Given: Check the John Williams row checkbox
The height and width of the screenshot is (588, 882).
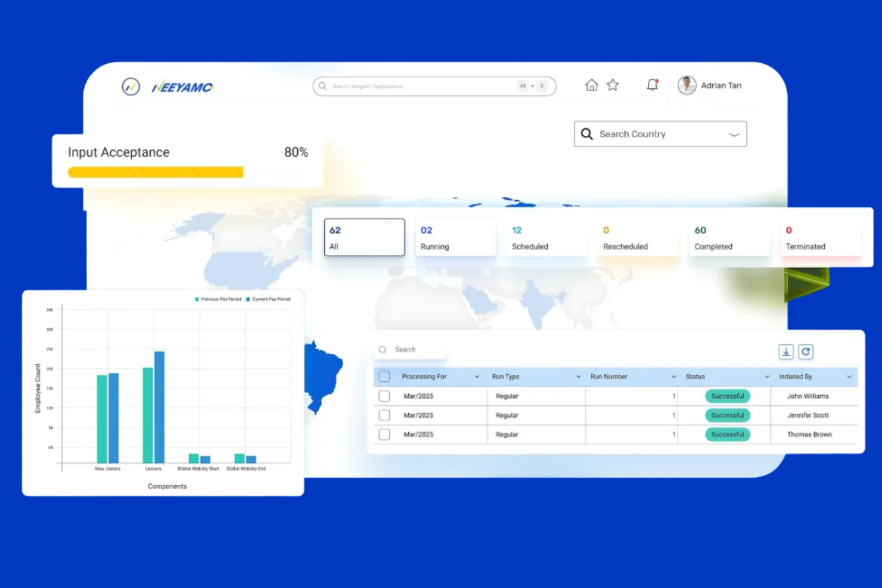Looking at the screenshot, I should click(384, 396).
